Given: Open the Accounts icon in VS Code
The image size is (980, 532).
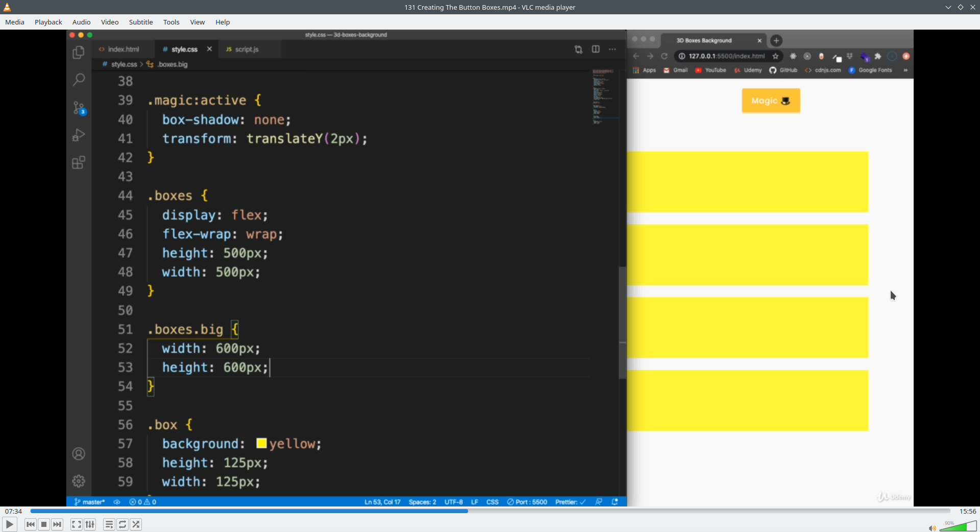Looking at the screenshot, I should 79,454.
